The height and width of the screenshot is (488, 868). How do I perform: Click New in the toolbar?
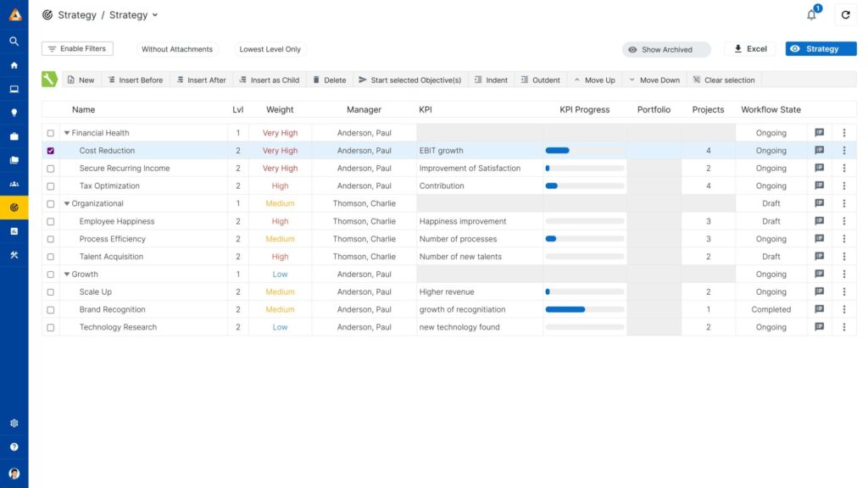(81, 80)
